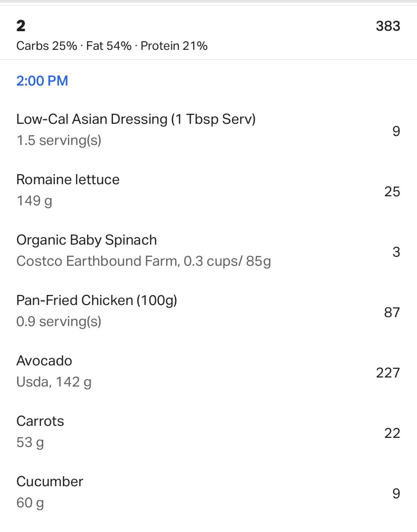This screenshot has width=417, height=532.
Task: Tap the Usda, 142 g avocado details
Action: [54, 382]
